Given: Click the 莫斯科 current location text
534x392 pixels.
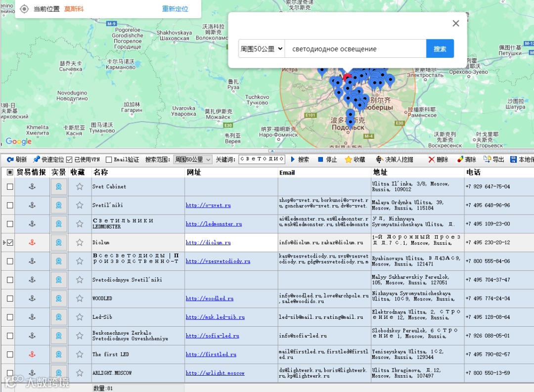Looking at the screenshot, I should [74, 9].
